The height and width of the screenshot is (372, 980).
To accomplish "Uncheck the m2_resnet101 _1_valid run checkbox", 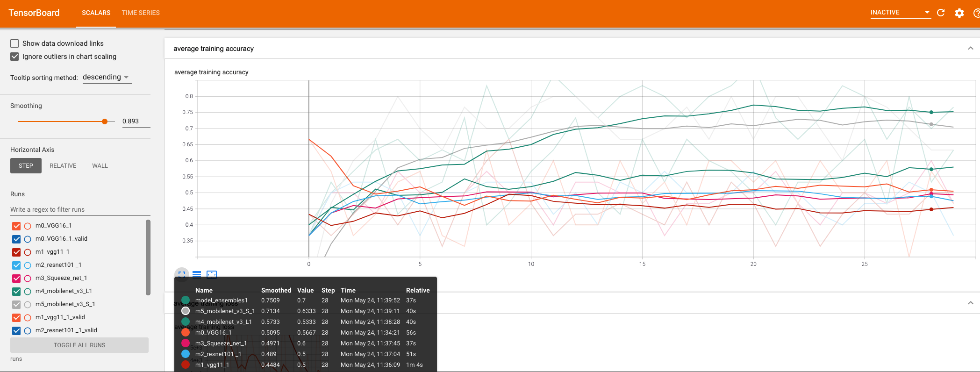I will click(x=16, y=331).
